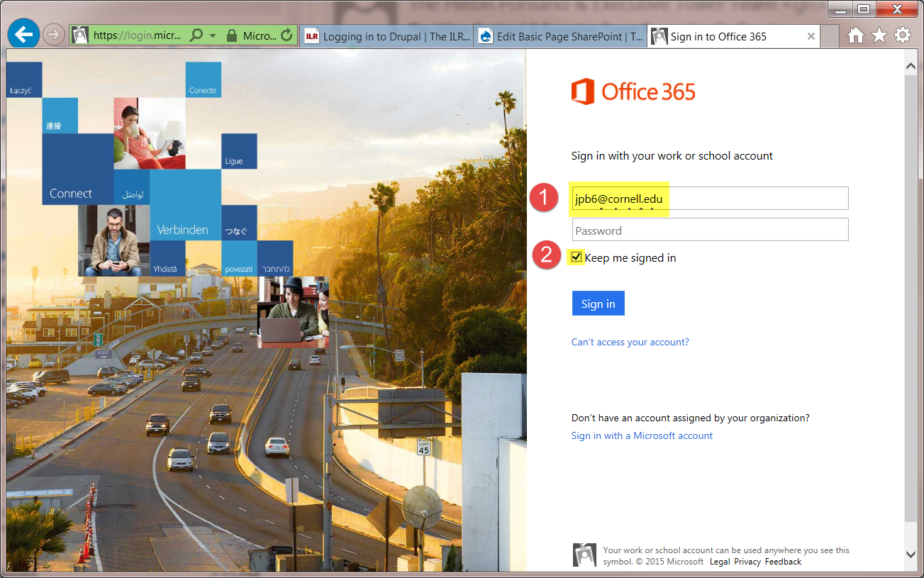Click the photo of man with phone
924x578 pixels.
pyautogui.click(x=113, y=240)
